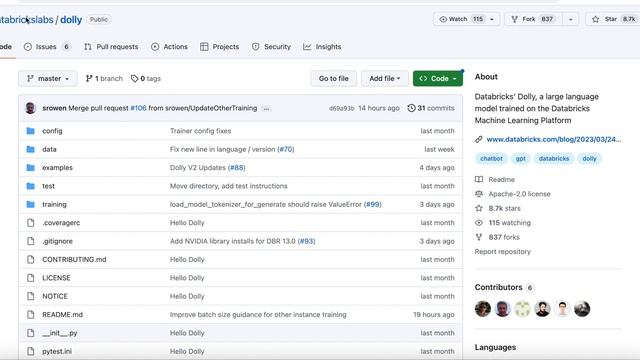
Task: Click the __init__.py file icon
Action: point(31,333)
